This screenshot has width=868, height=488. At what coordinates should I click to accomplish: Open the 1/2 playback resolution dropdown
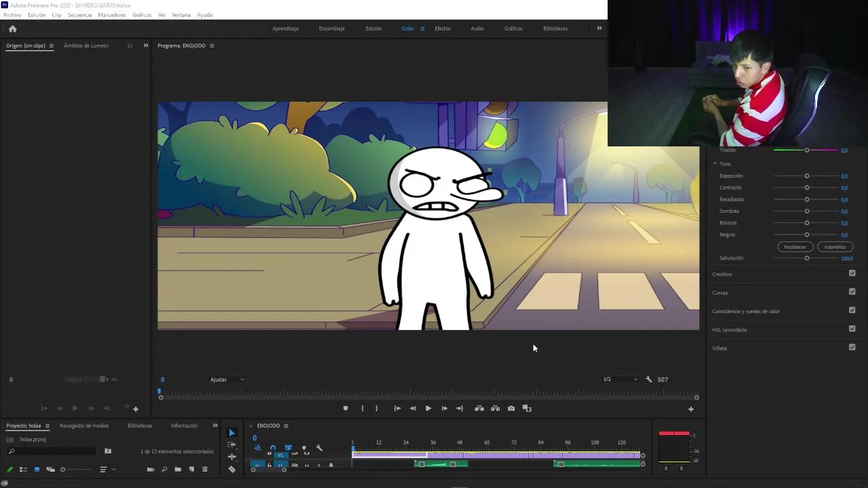620,380
